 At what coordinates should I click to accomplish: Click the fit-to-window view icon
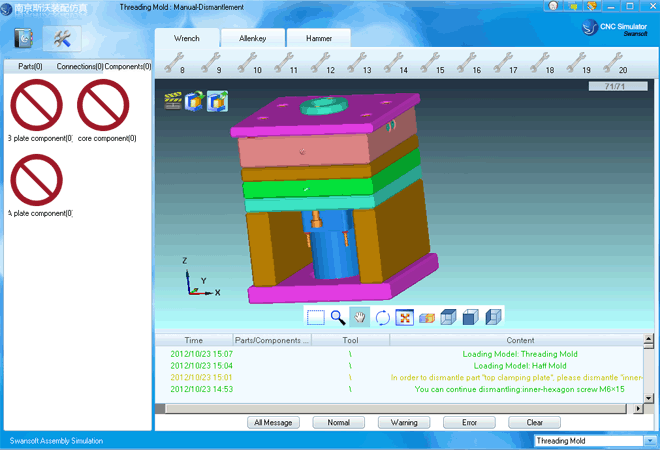coord(405,317)
